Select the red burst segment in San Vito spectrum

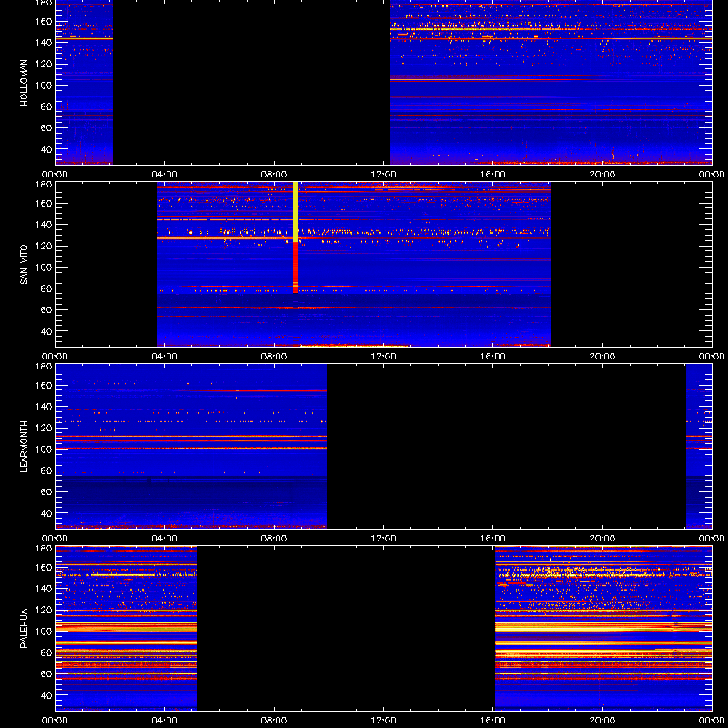point(296,268)
